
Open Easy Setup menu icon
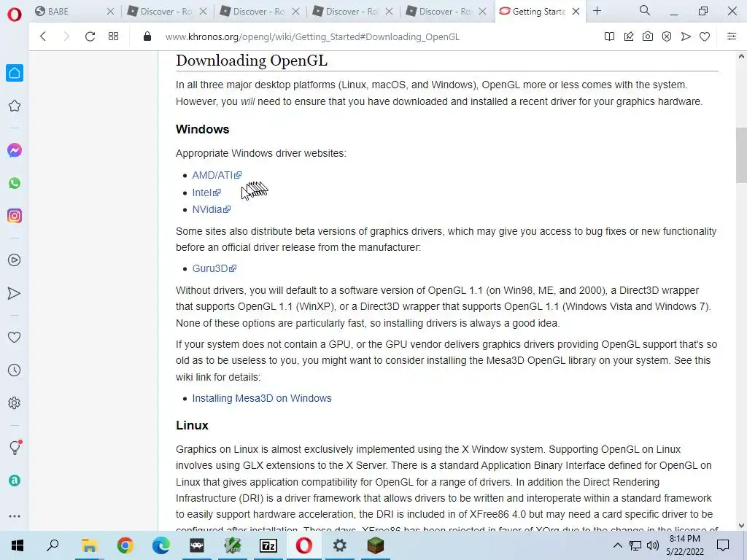click(x=732, y=36)
